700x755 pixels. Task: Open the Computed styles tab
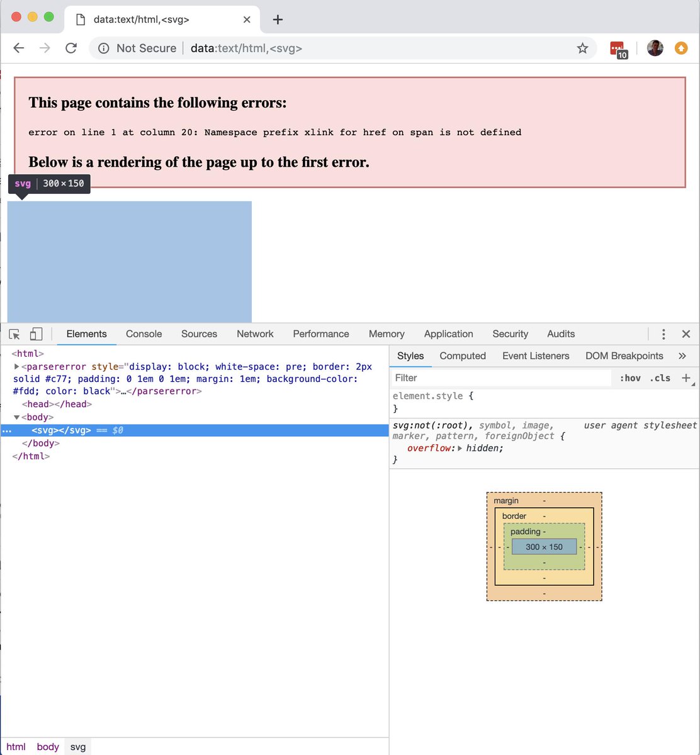click(463, 356)
